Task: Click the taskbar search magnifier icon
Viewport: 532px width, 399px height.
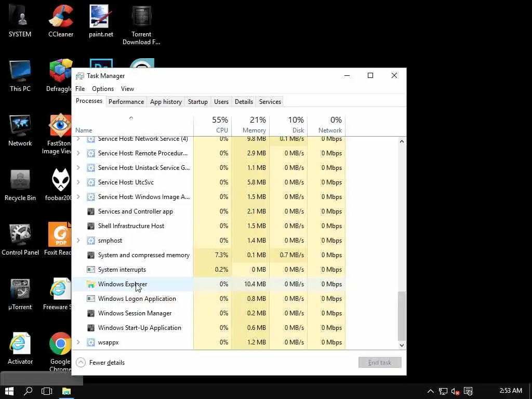Action: [x=28, y=391]
